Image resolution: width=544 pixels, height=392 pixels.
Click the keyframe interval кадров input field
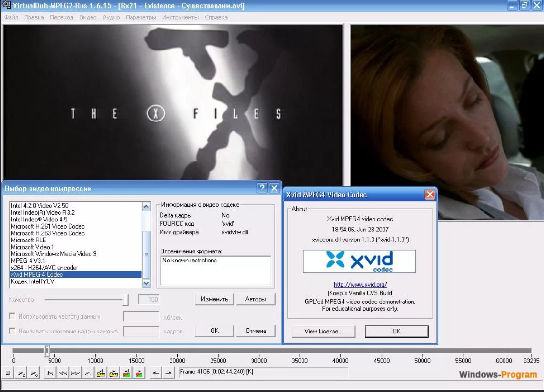141,332
